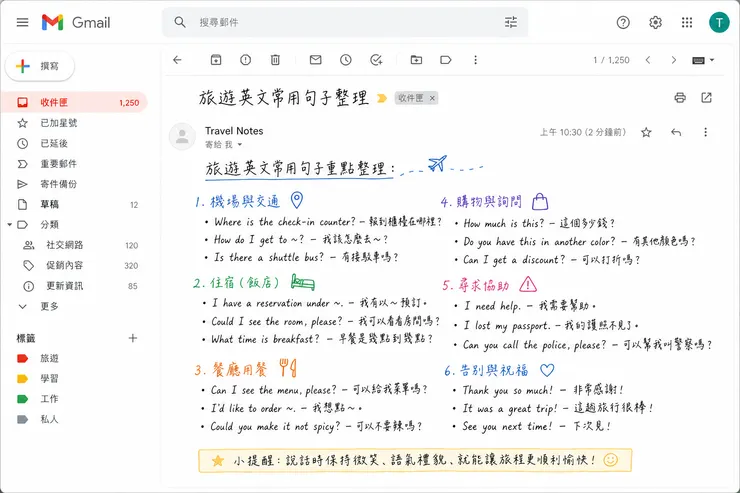Reply to Travel Notes email

click(676, 133)
